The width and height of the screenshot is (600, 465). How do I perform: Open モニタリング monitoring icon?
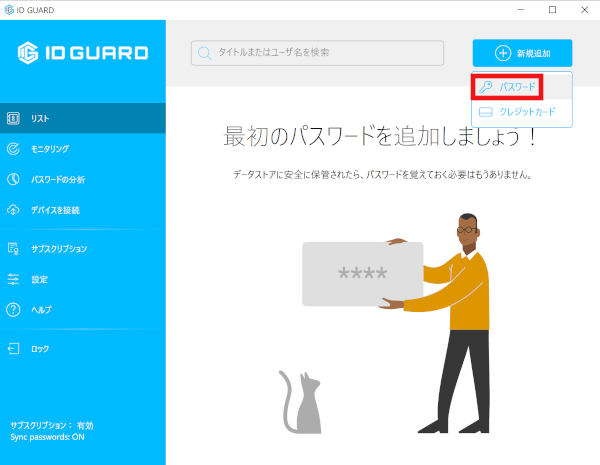[x=13, y=148]
